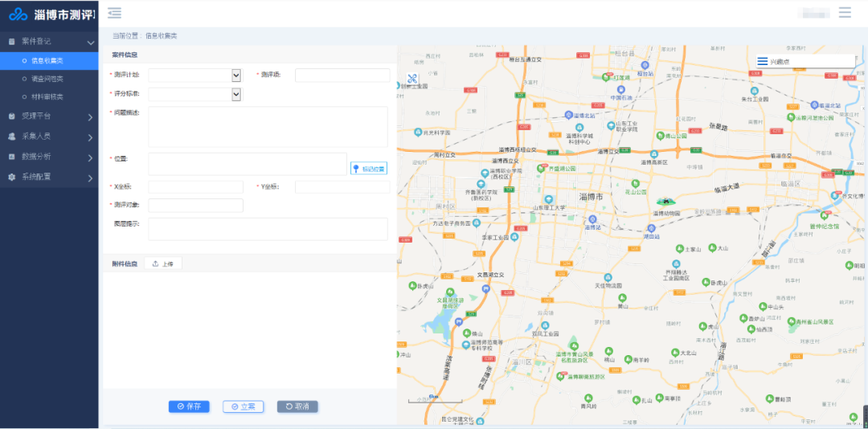This screenshot has height=429, width=868.
Task: Open the 兴趣点 layers list icon
Action: point(762,61)
